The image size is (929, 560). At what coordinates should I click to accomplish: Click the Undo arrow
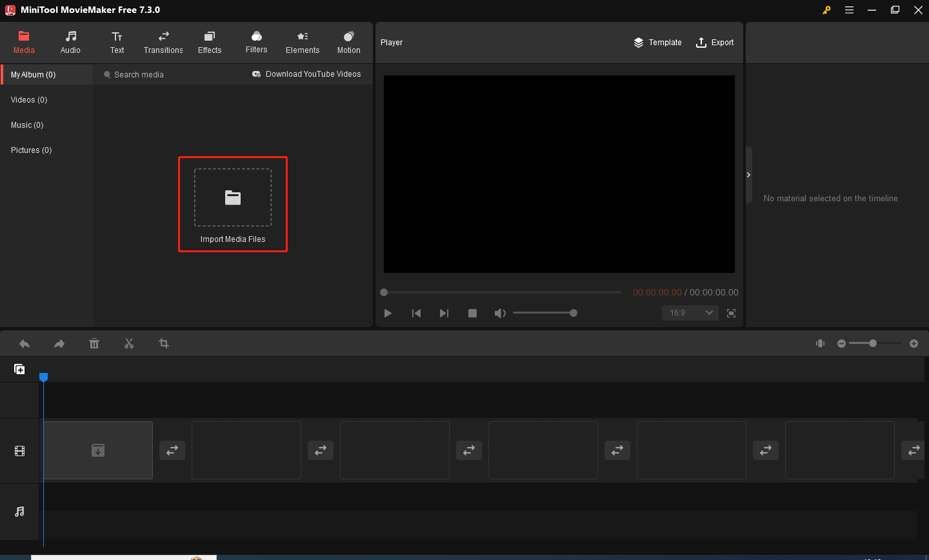[x=25, y=344]
